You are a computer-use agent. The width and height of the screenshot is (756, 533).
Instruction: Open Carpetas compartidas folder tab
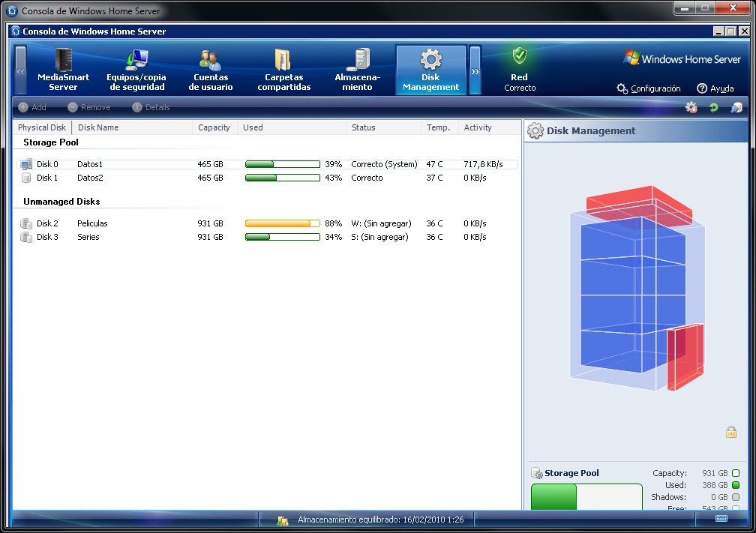tap(283, 70)
